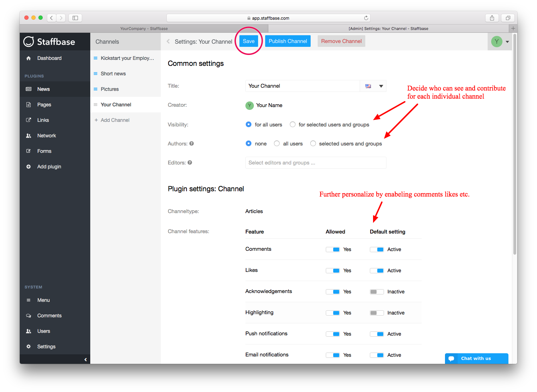Open Settings under System
Screen dimensions: 537x392
coord(46,346)
